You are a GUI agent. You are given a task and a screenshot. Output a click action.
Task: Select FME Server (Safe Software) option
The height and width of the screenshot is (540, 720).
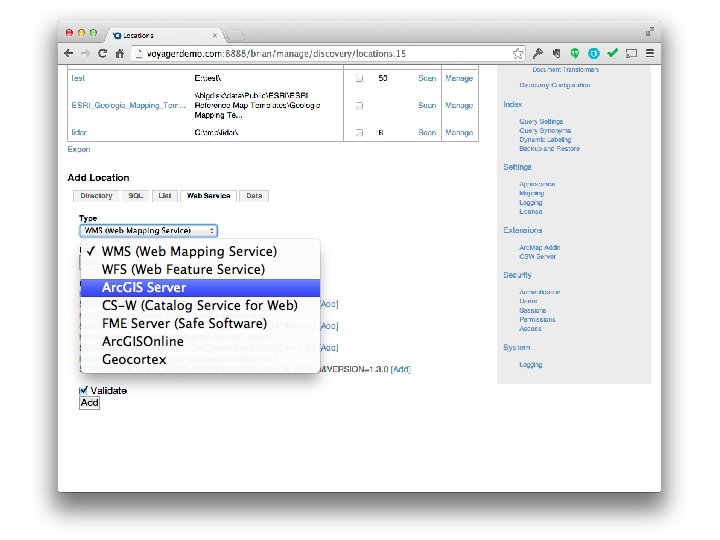(x=200, y=323)
